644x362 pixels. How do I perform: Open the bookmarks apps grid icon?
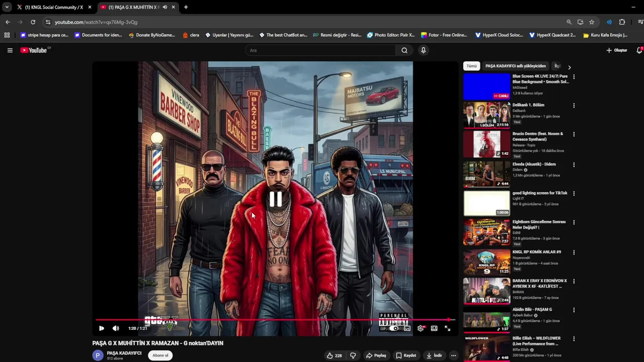(7, 35)
